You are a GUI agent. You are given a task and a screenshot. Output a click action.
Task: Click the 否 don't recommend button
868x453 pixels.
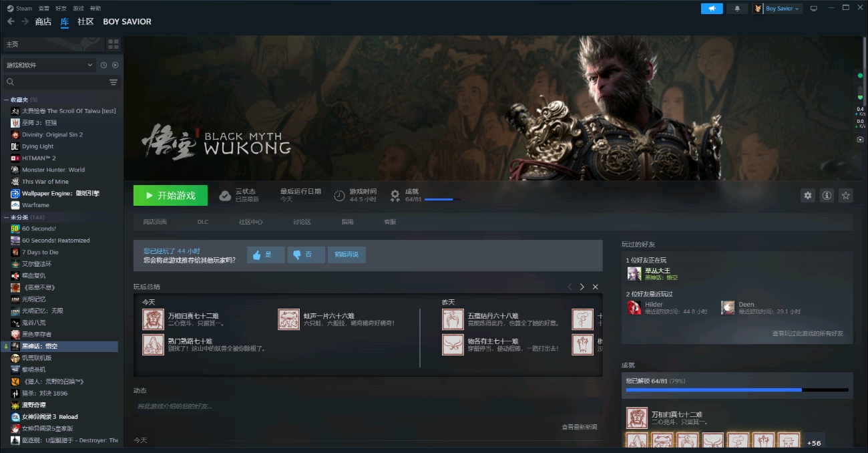click(306, 255)
